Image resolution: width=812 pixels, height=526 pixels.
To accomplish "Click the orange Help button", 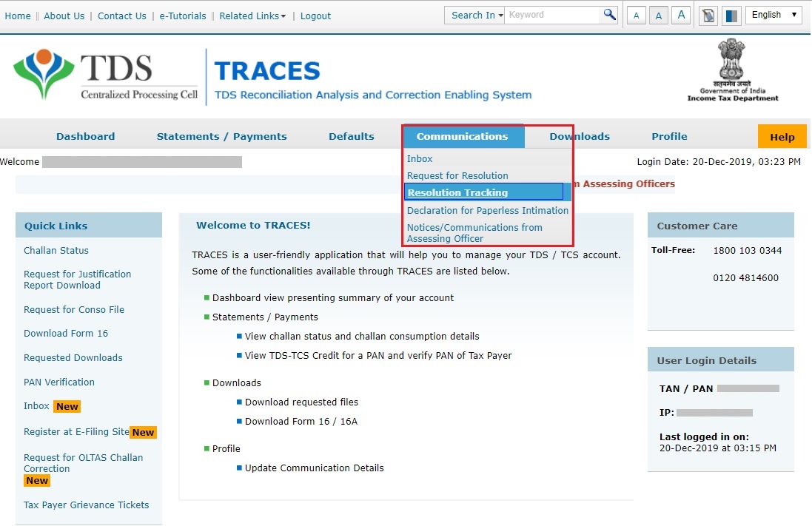I will tap(782, 136).
